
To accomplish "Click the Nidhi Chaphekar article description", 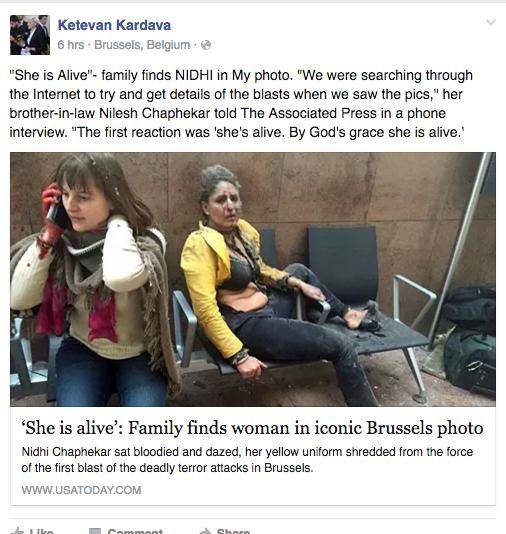I will [x=247, y=460].
